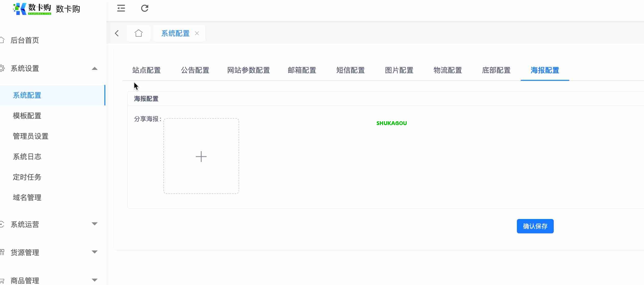644x285 pixels.
Task: Select 管理员设置 in the sidebar
Action: pos(30,136)
